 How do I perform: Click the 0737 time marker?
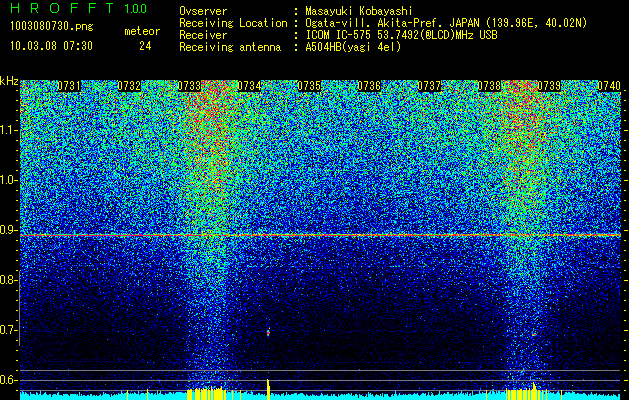(429, 86)
